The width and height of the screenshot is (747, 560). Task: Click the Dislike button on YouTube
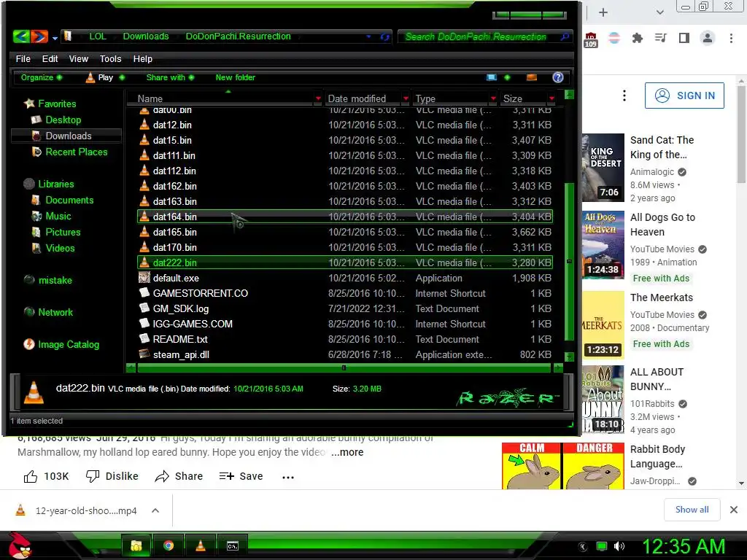tap(112, 476)
